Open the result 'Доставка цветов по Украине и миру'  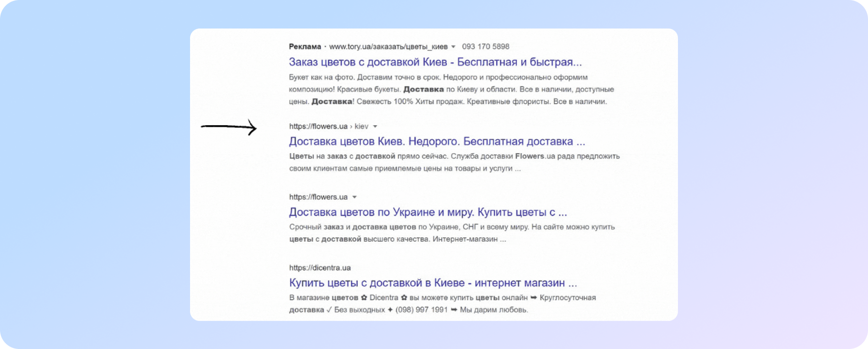428,212
